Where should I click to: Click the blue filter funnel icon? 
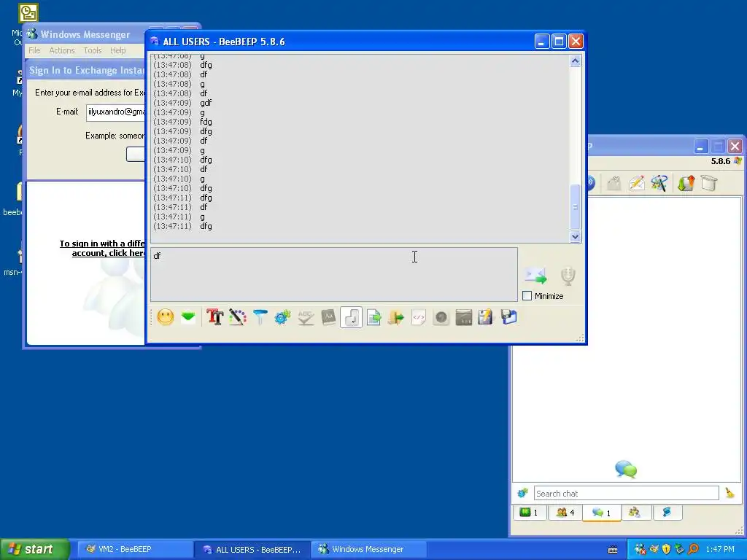click(x=260, y=317)
